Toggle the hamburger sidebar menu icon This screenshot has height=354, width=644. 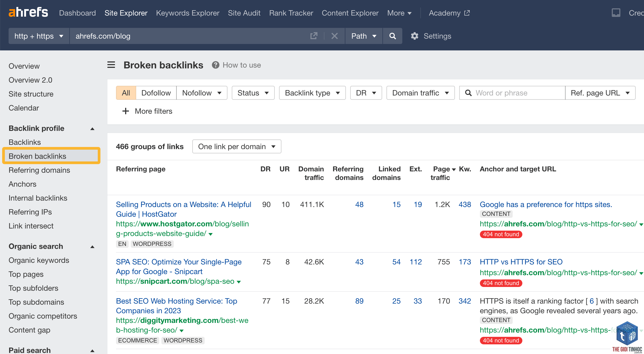[x=111, y=65]
